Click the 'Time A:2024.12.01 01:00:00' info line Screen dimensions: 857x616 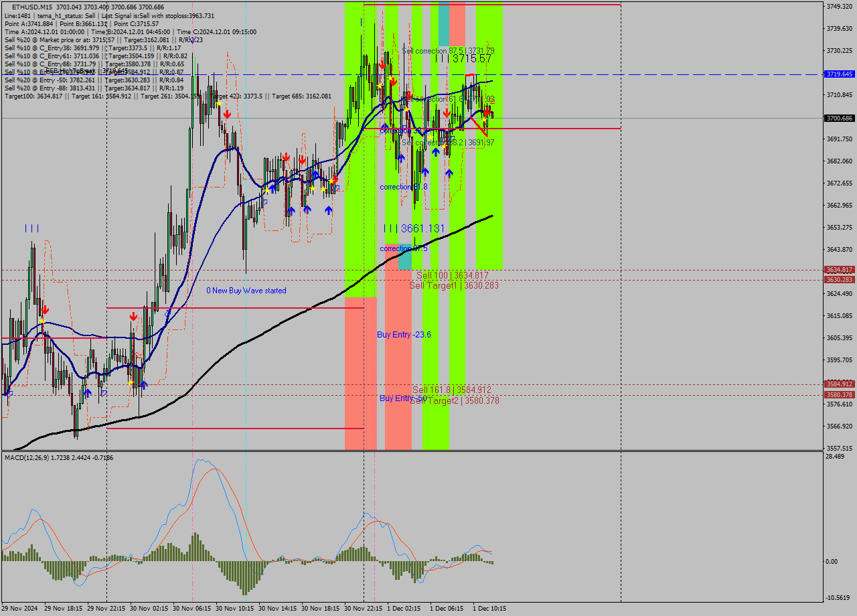[x=131, y=31]
